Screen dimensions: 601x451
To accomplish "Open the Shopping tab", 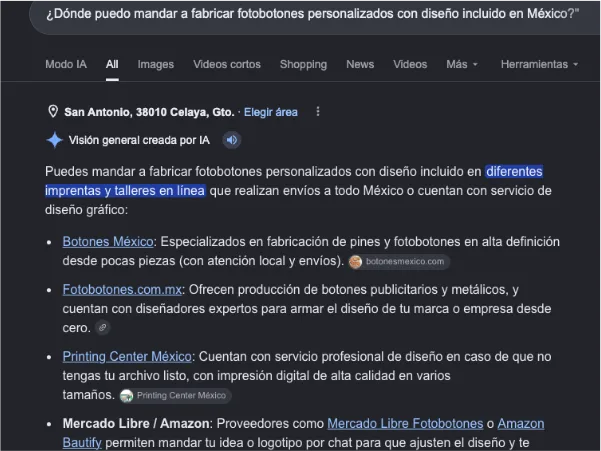I will [303, 64].
